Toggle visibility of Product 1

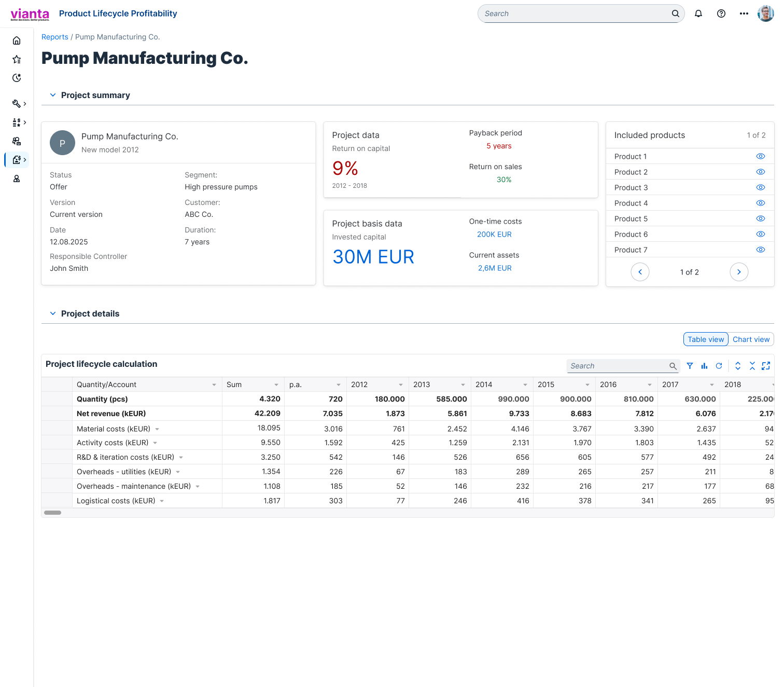pos(760,156)
